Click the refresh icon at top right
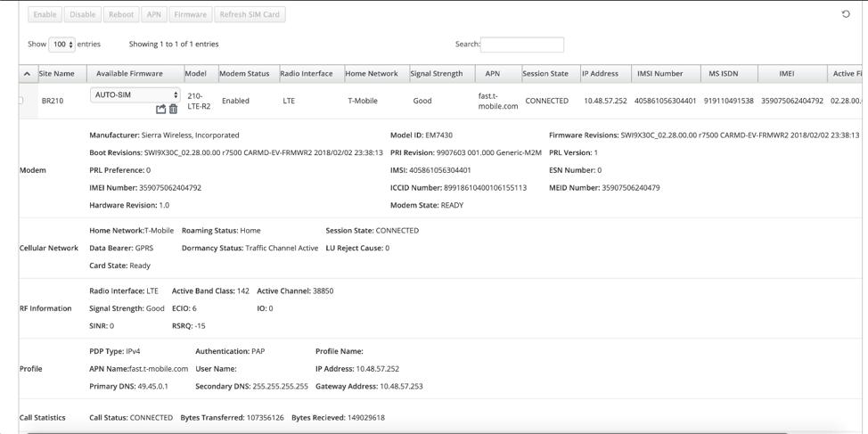 846,14
